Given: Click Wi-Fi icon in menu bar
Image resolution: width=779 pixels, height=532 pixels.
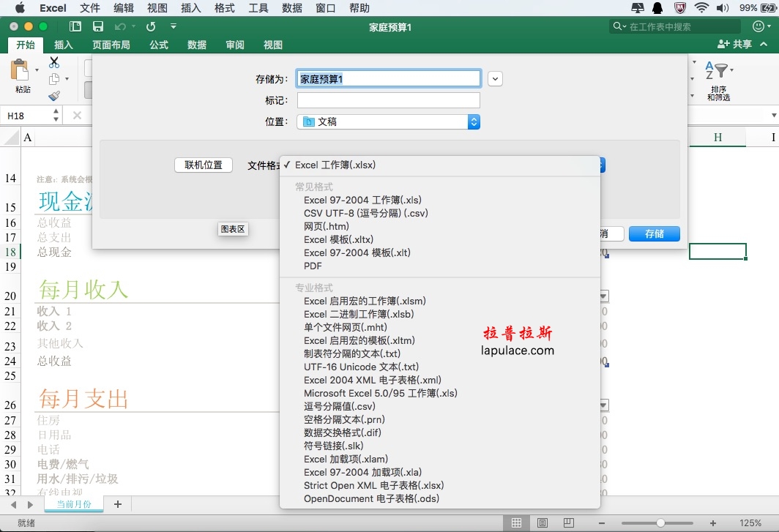Looking at the screenshot, I should (701, 7).
